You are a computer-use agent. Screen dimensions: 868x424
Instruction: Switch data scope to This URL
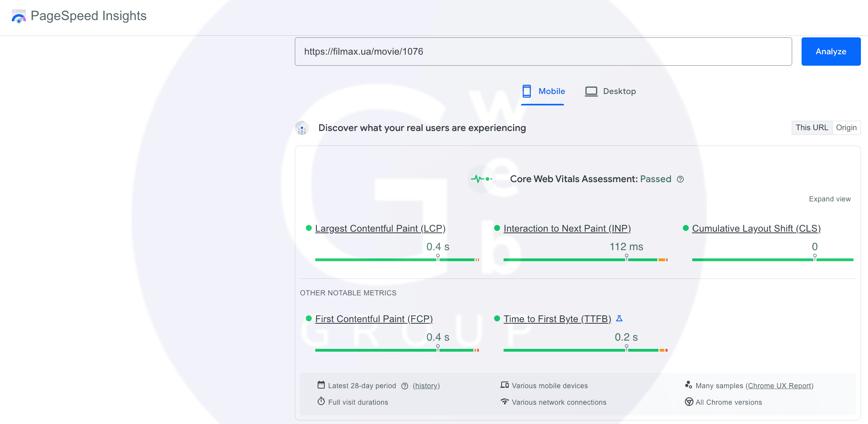point(812,128)
